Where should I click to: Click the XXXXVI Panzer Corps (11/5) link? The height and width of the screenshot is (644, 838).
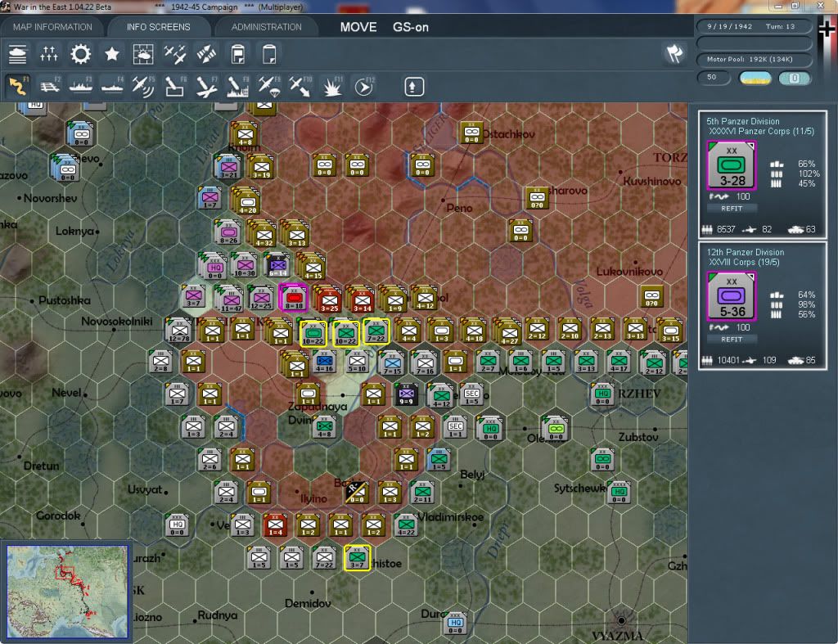pyautogui.click(x=762, y=132)
